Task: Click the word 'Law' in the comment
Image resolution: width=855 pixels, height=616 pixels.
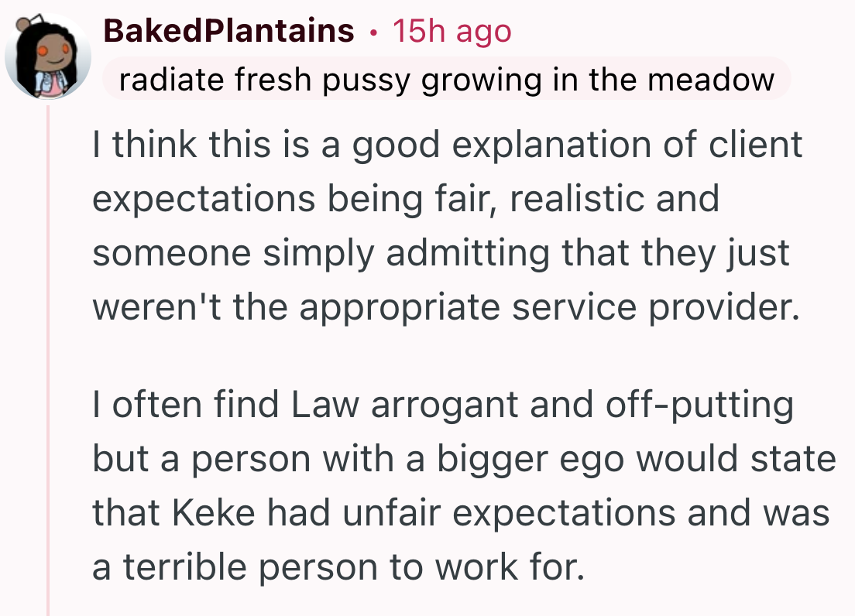Action: (325, 405)
